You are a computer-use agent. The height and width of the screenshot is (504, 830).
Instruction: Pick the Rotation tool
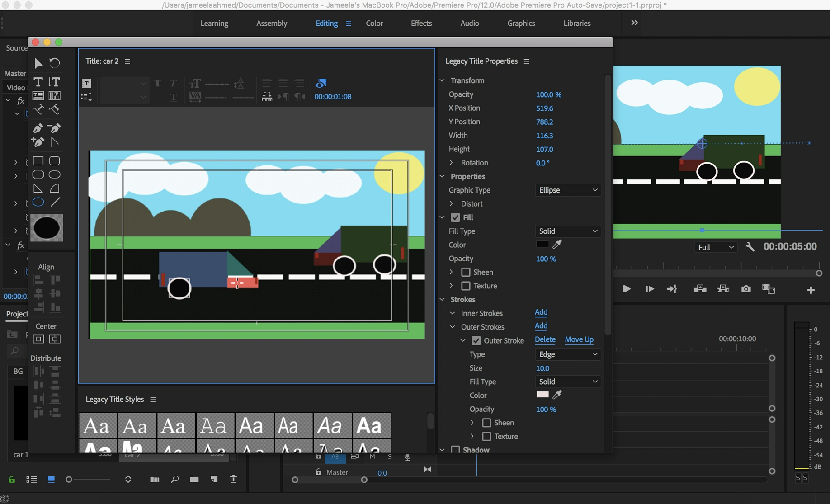[55, 63]
